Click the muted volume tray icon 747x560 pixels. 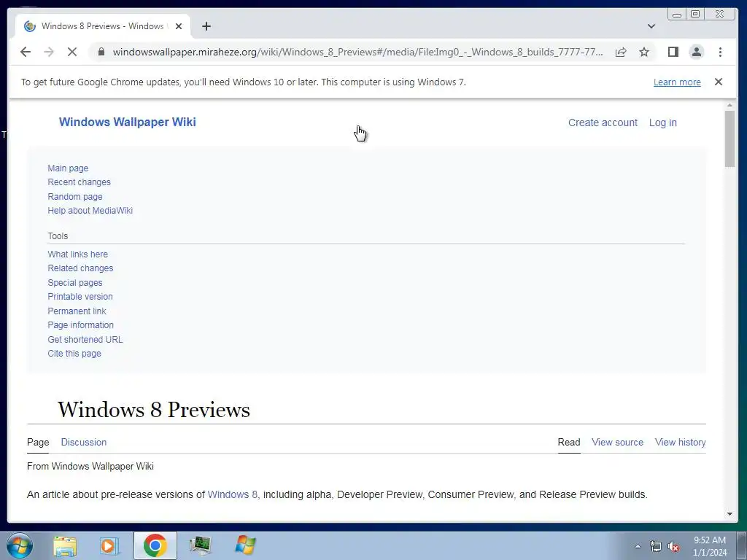[673, 547]
